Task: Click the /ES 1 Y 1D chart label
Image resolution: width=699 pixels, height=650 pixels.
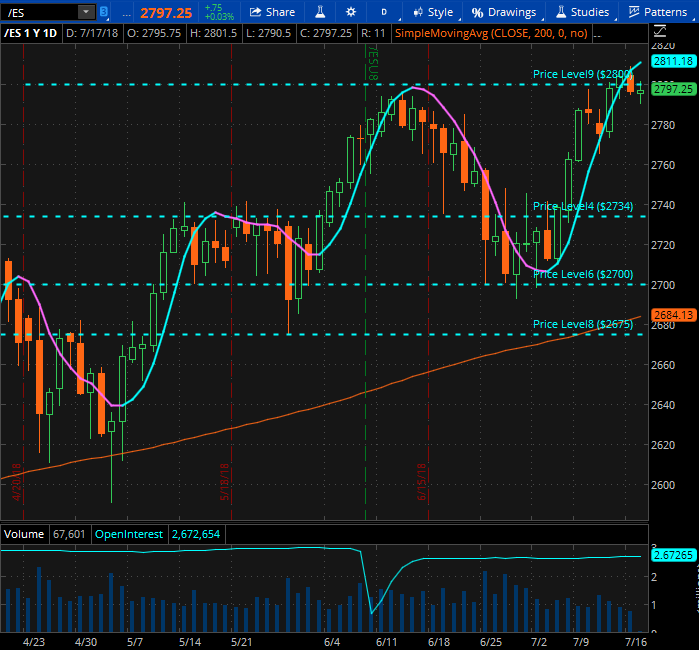Action: coord(30,33)
